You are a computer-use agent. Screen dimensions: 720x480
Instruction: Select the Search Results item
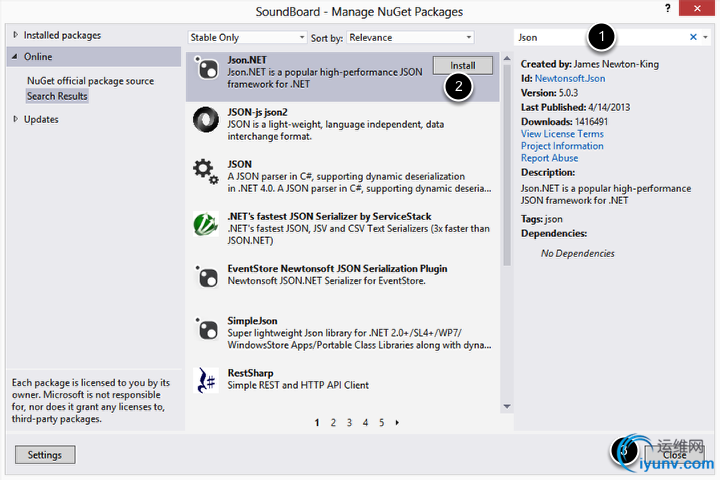(57, 96)
